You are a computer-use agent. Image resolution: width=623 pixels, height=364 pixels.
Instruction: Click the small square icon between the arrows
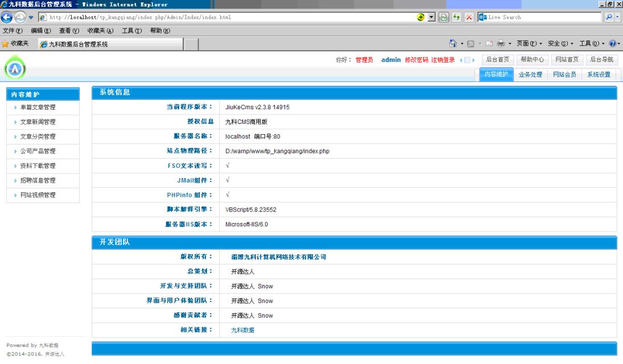pyautogui.click(x=467, y=60)
